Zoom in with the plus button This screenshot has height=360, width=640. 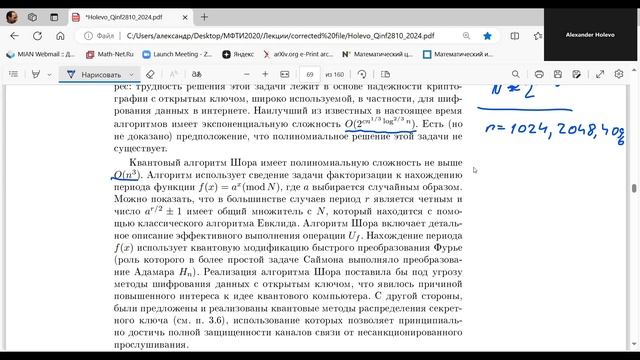[265, 74]
